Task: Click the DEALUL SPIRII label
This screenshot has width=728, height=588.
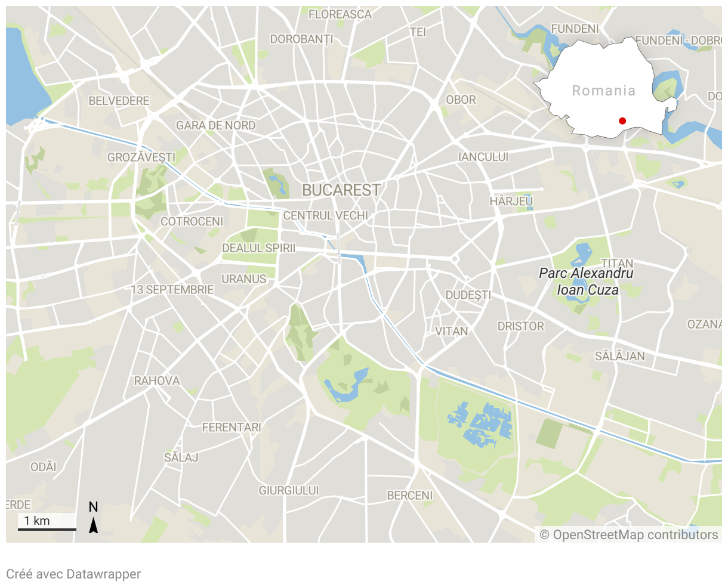Action: pos(258,248)
